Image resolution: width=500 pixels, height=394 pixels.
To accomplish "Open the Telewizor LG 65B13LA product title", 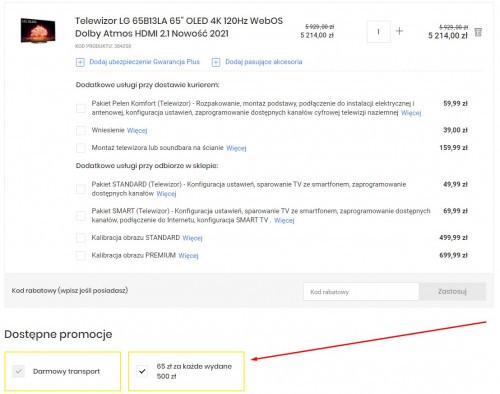I will pyautogui.click(x=179, y=27).
